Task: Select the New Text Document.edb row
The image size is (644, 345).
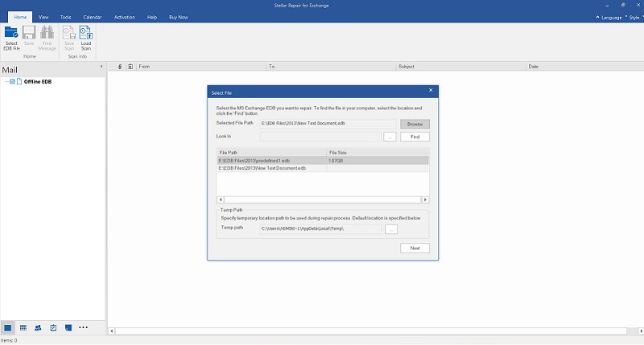Action: pos(323,168)
